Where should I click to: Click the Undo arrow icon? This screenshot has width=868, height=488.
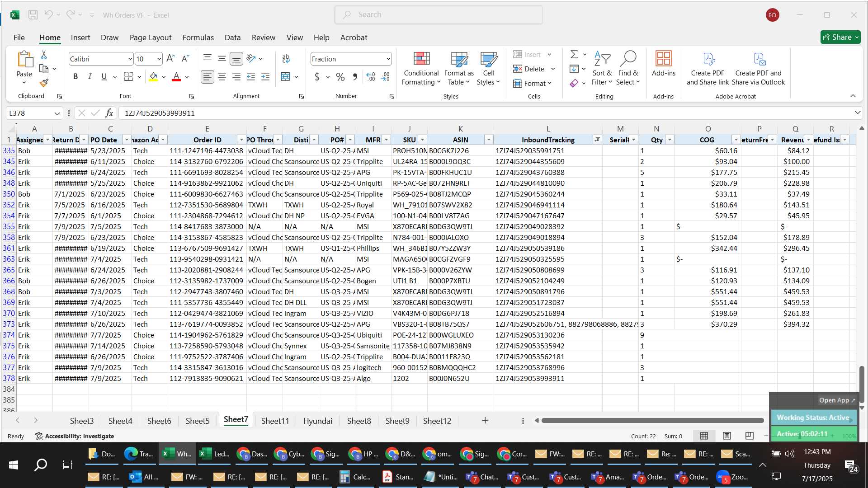coord(48,14)
